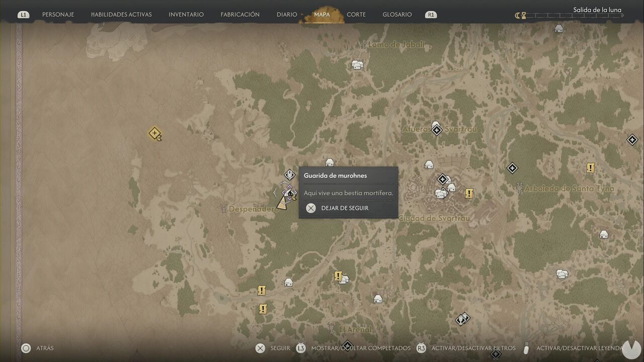
Task: Open the PERSONAJE tab
Action: click(58, 15)
